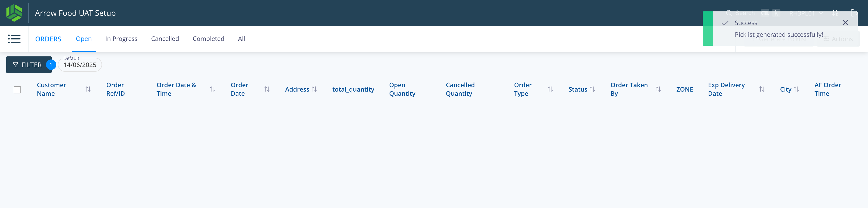Viewport: 868px width, 208px height.
Task: Click the Order Ref/ID column header
Action: 115,89
